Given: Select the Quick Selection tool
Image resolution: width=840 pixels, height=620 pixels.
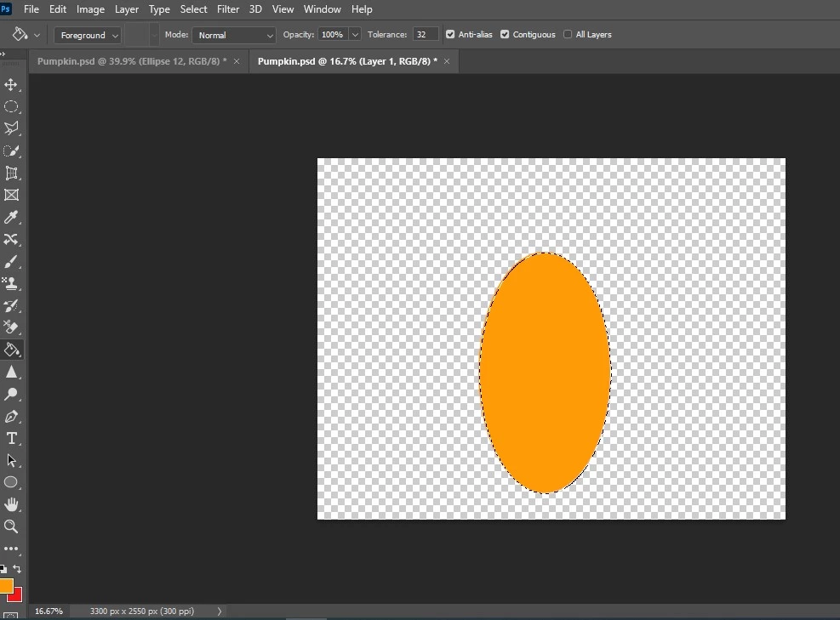Looking at the screenshot, I should 11,151.
